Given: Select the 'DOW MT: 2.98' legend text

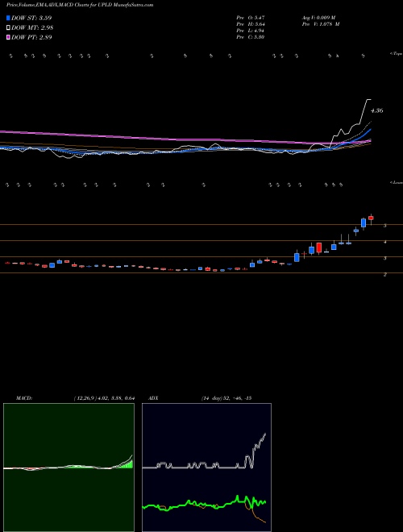Looking at the screenshot, I should [x=32, y=28].
